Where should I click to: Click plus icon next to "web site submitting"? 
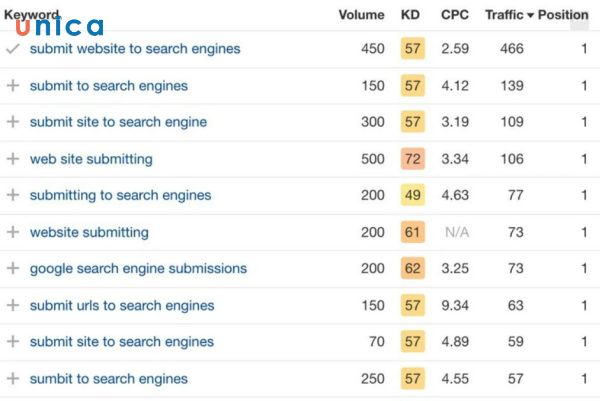[x=13, y=159]
